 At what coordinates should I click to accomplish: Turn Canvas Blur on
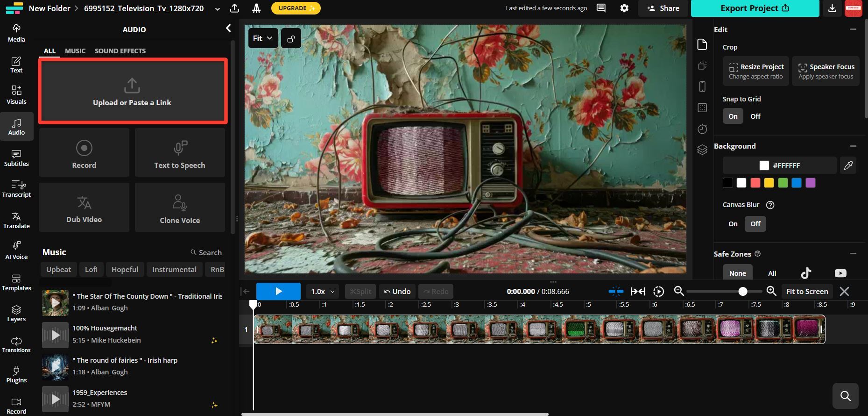pos(733,224)
